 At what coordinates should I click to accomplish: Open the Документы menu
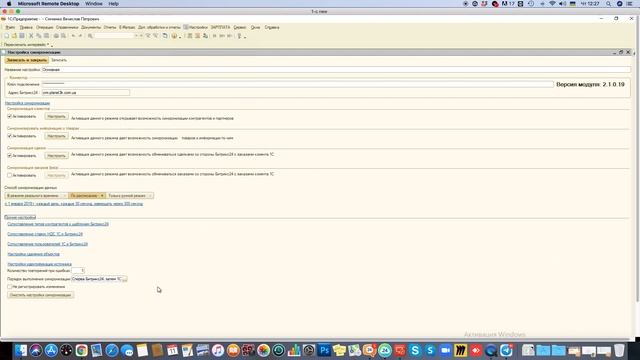click(91, 27)
